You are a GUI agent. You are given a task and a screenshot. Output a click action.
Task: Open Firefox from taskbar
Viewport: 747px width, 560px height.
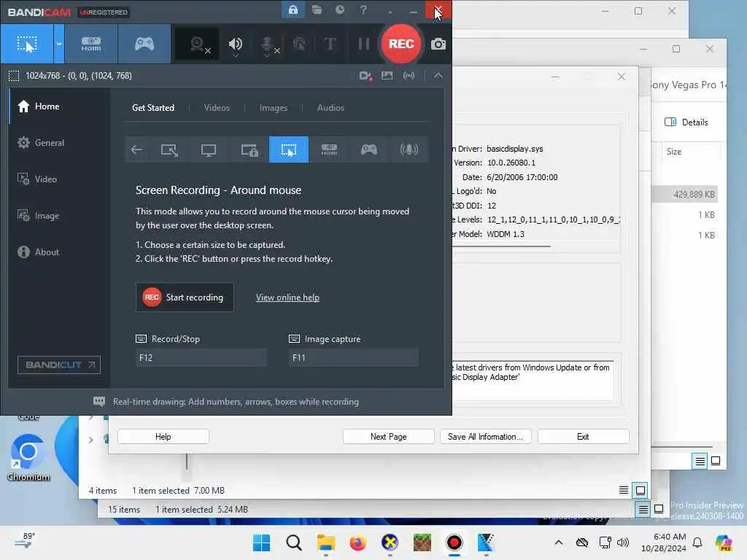[357, 542]
